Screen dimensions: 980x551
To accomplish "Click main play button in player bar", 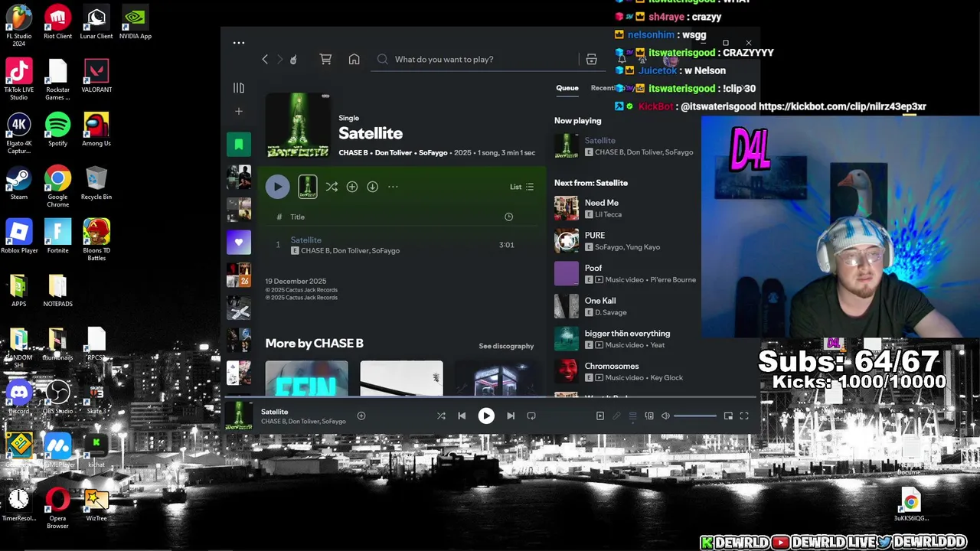I will [486, 416].
